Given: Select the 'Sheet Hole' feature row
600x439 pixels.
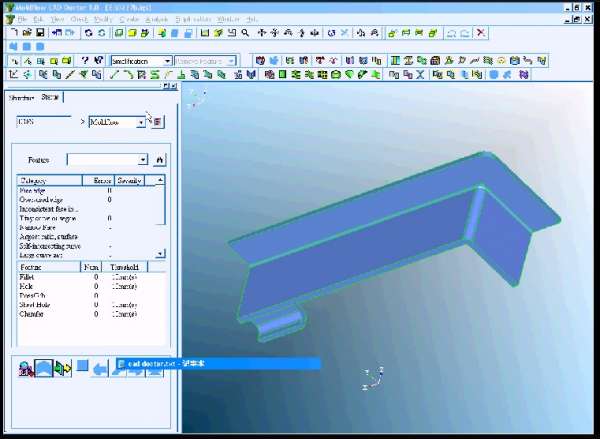Looking at the screenshot, I should tap(92, 305).
